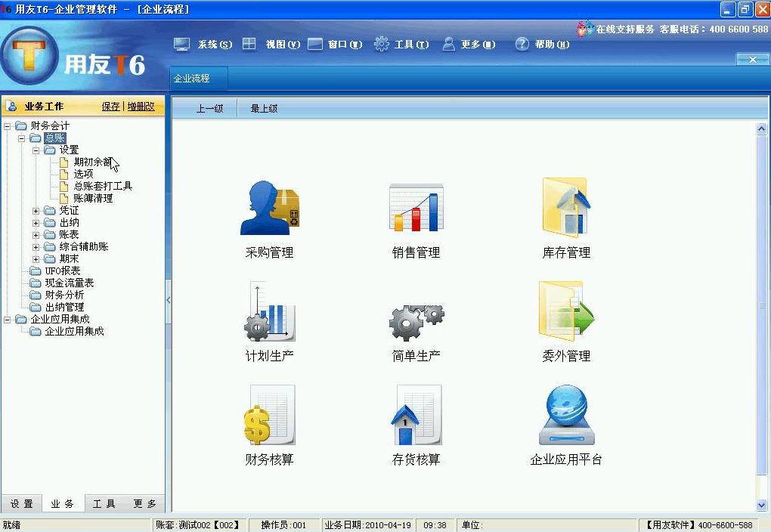Screen dimensions: 771x532
Task: Open the 委外管理 outsourcing icon
Action: (566, 311)
